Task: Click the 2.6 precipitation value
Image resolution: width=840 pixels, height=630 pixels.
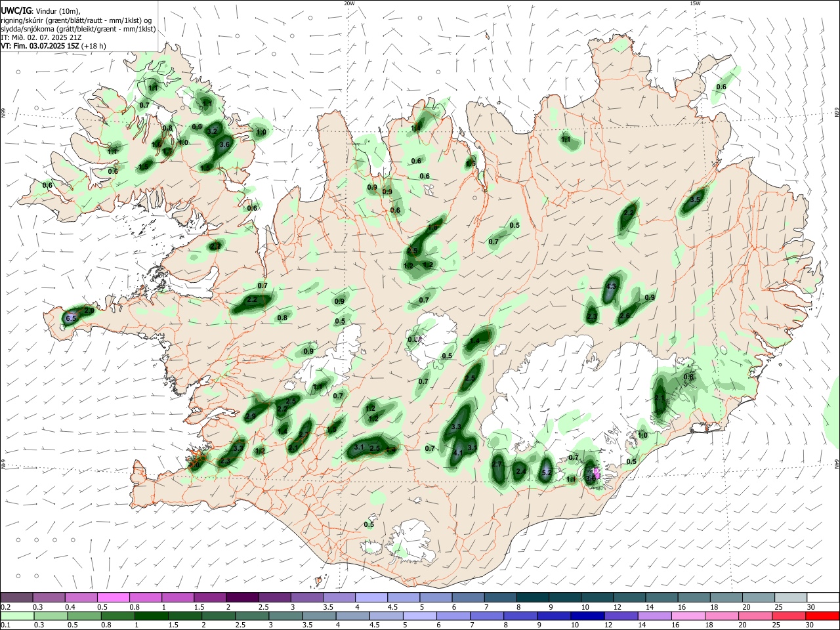Action: (x=625, y=316)
